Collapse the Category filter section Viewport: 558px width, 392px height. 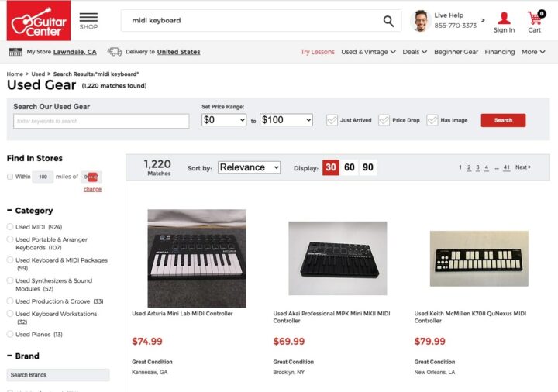click(x=9, y=211)
